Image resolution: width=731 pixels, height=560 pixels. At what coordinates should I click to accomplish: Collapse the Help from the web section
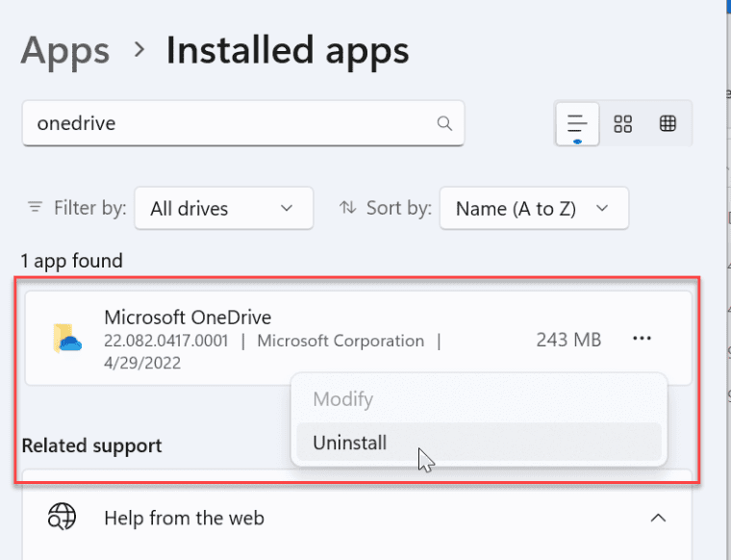tap(658, 518)
